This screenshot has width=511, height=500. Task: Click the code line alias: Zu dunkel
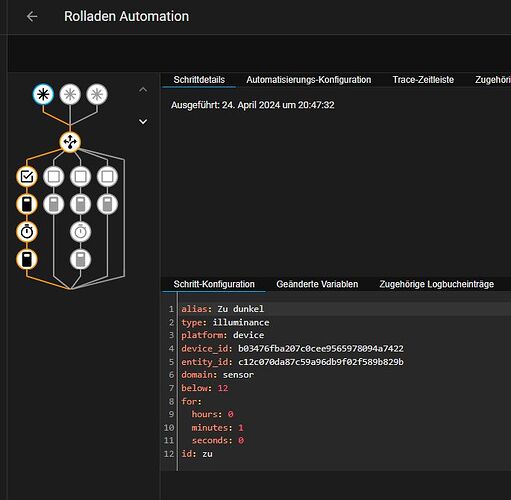(223, 309)
